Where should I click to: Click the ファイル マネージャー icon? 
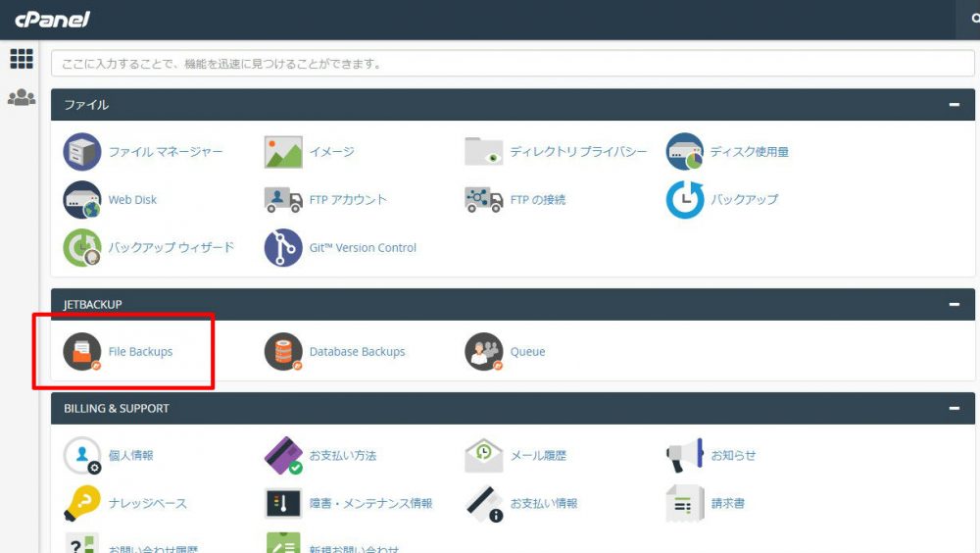[x=82, y=152]
